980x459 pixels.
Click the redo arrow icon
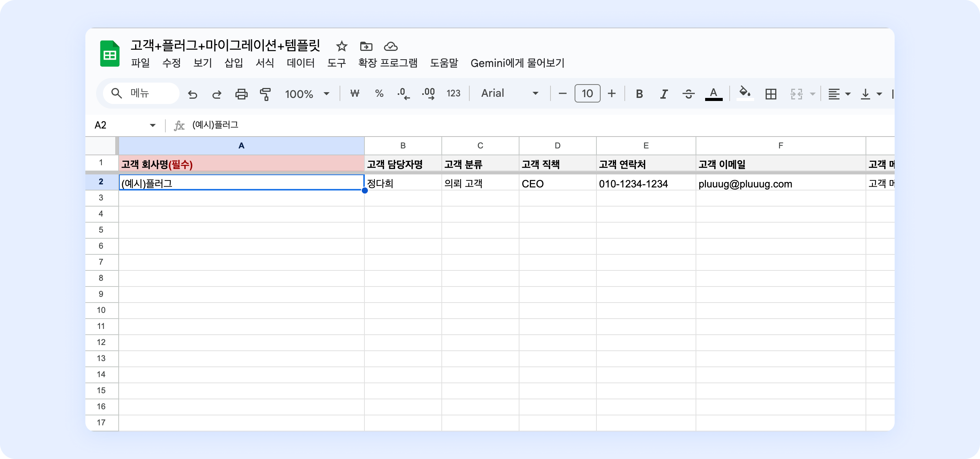tap(217, 94)
